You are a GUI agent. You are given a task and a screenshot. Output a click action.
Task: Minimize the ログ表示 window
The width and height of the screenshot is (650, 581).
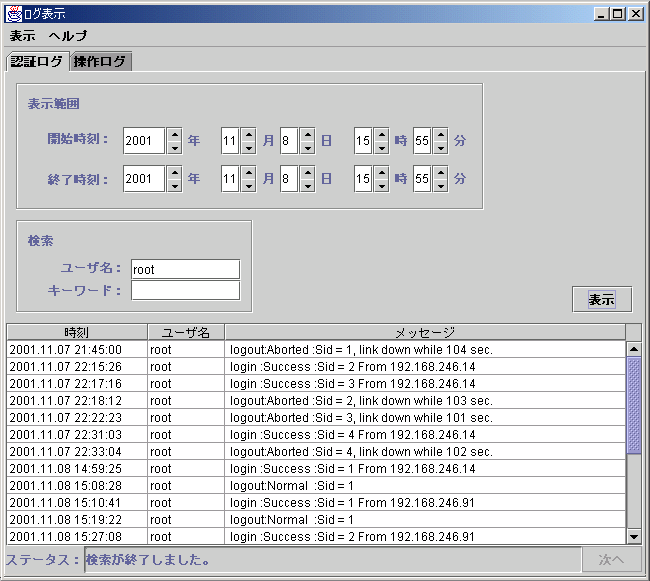601,14
